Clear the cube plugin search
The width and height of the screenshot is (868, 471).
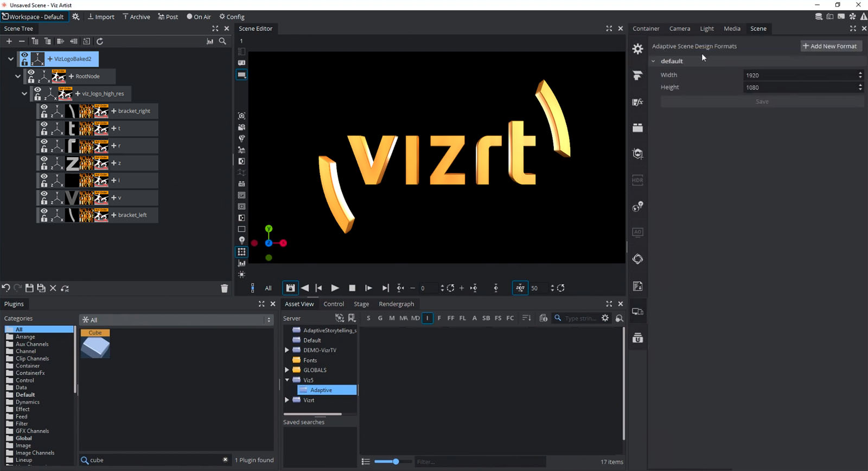(225, 460)
